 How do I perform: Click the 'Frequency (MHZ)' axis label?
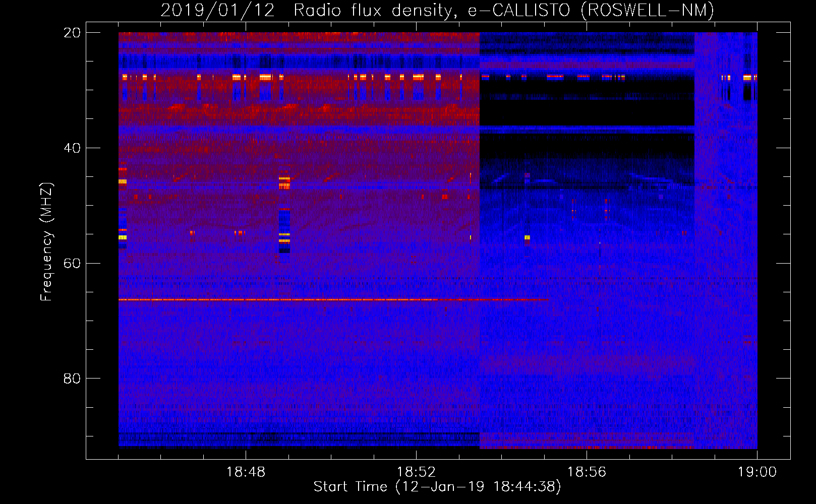click(x=46, y=242)
